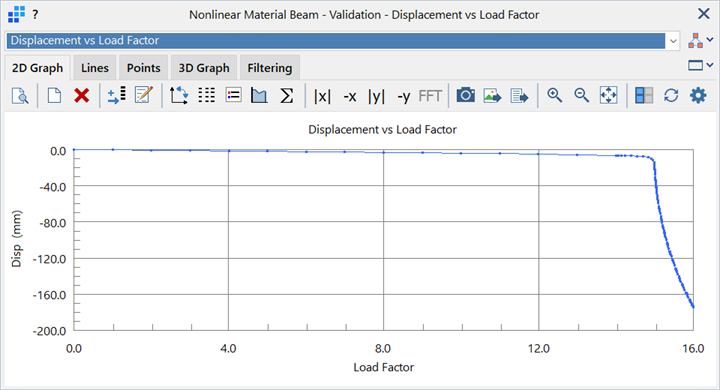Screen dimensions: 720x390
Task: Click the window title text
Action: click(364, 15)
